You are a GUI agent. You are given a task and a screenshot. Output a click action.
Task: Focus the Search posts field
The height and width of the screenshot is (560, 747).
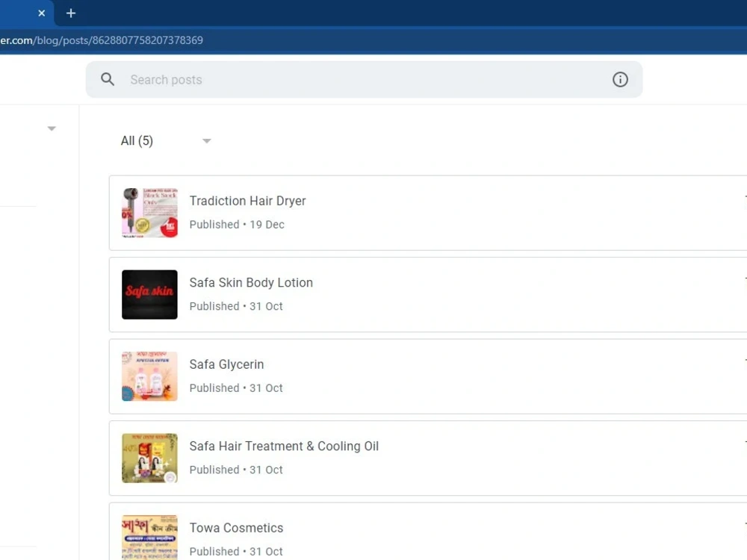364,80
